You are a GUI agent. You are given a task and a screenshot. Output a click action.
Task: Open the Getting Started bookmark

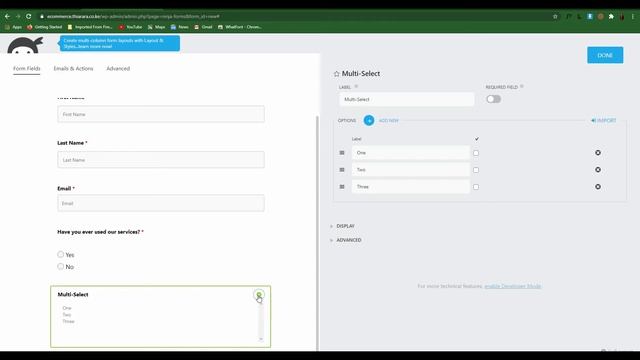point(45,27)
